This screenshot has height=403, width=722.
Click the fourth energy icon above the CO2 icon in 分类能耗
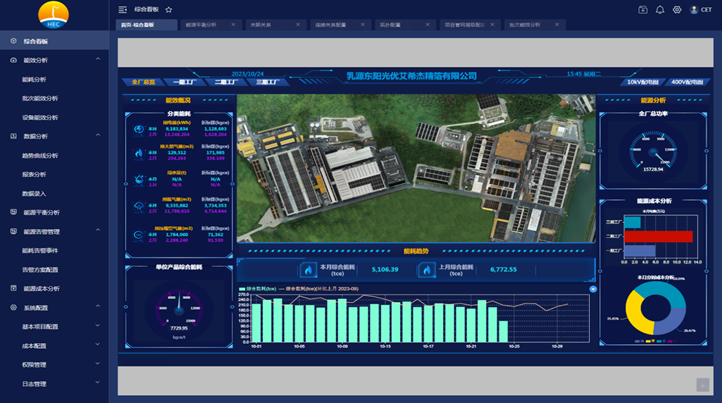coord(139,207)
